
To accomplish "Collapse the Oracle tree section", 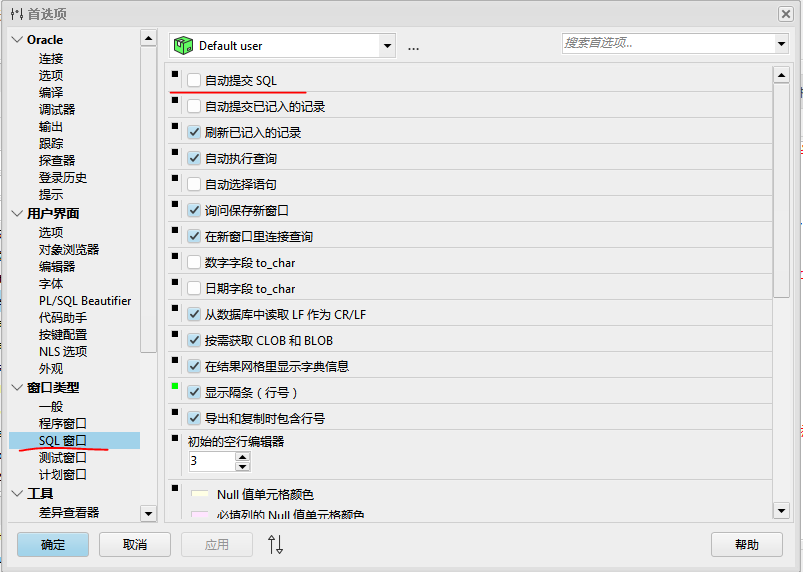I will click(17, 40).
